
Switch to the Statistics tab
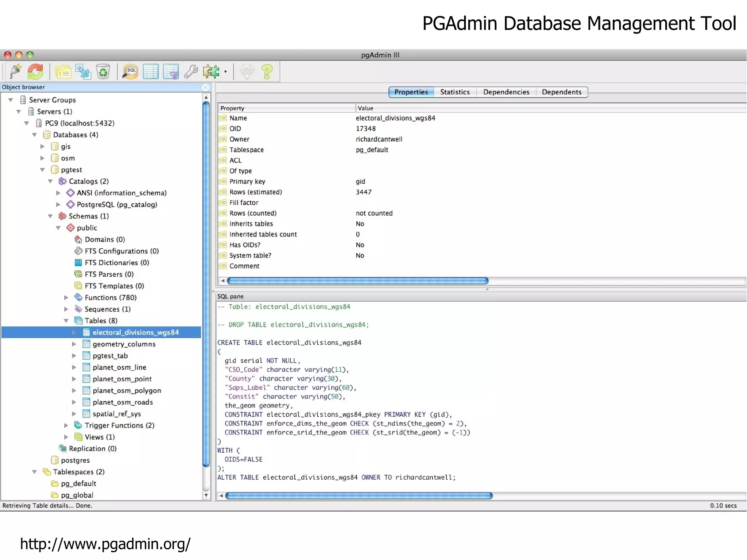[x=454, y=92]
